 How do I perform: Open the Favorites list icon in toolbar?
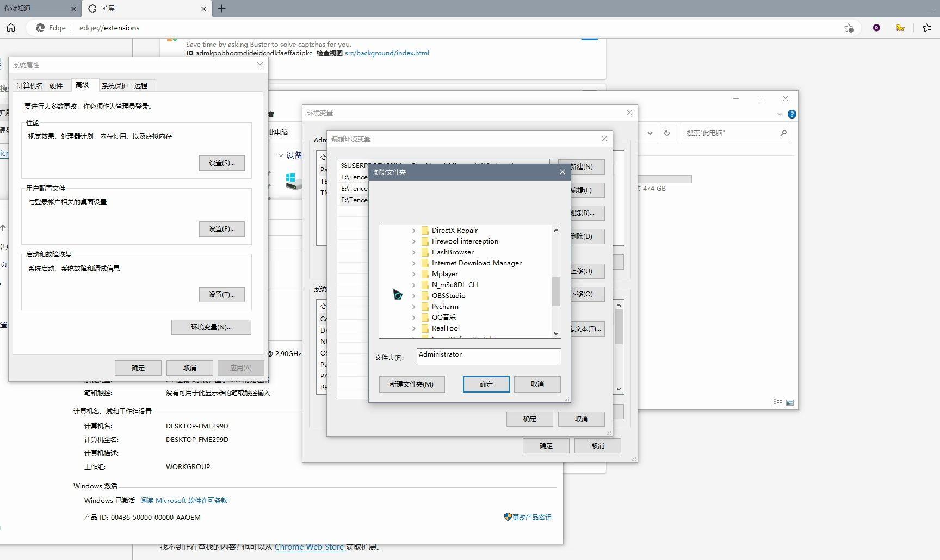click(927, 28)
